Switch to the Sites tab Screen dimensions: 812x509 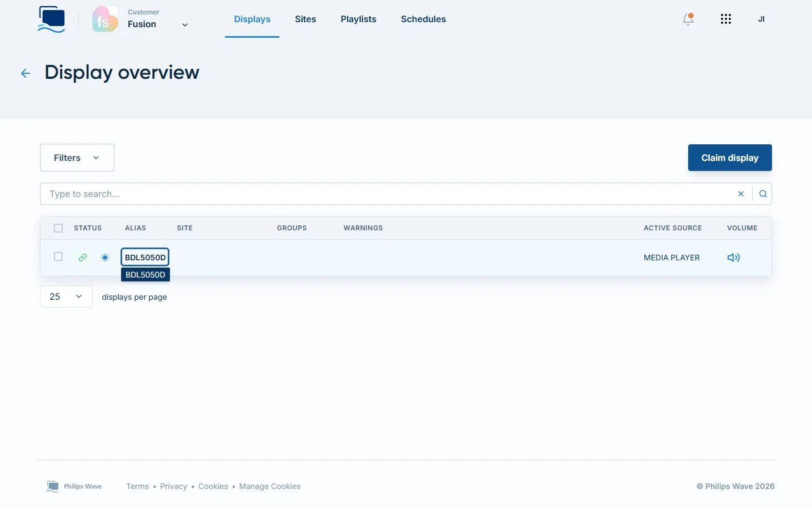point(305,19)
